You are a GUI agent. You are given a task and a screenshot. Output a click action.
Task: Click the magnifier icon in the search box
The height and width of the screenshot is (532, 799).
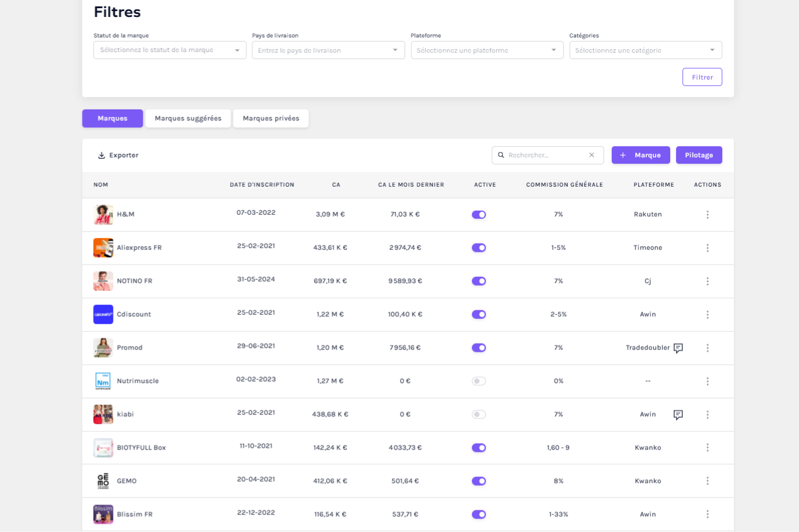(x=501, y=155)
